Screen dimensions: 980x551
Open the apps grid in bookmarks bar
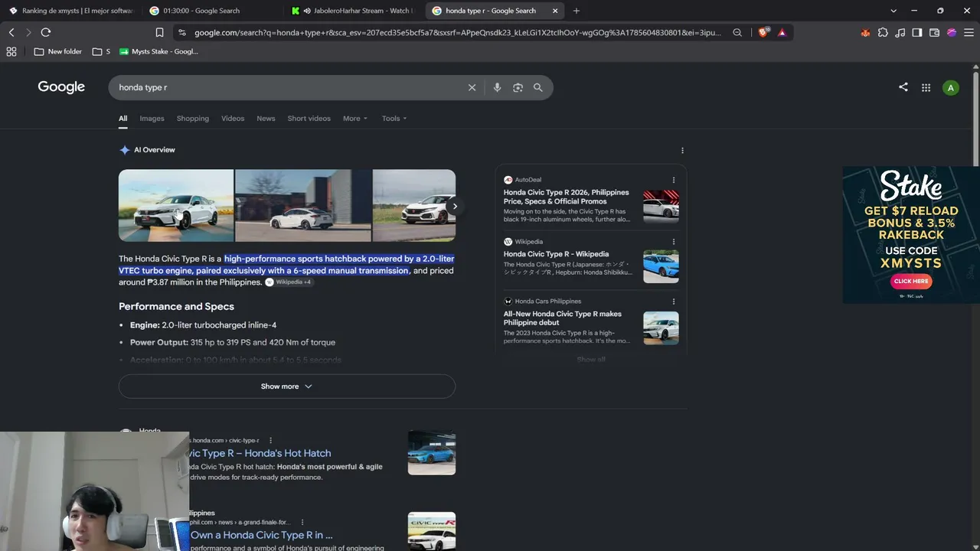[x=11, y=51]
